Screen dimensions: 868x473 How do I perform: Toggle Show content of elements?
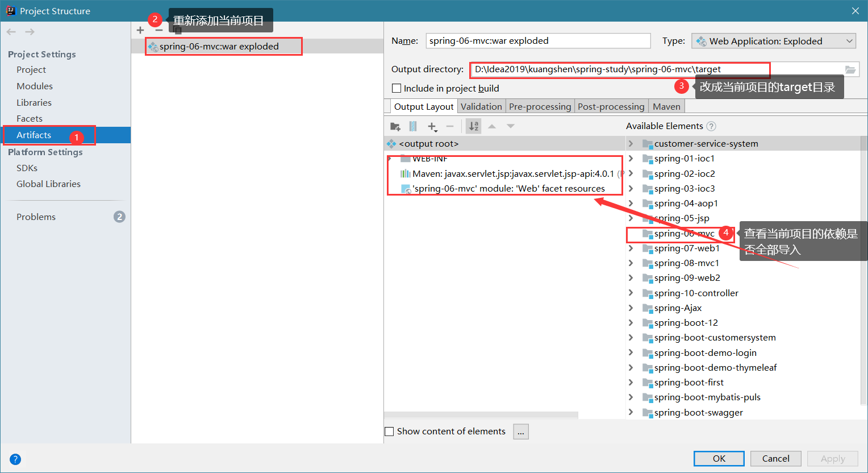pyautogui.click(x=389, y=431)
